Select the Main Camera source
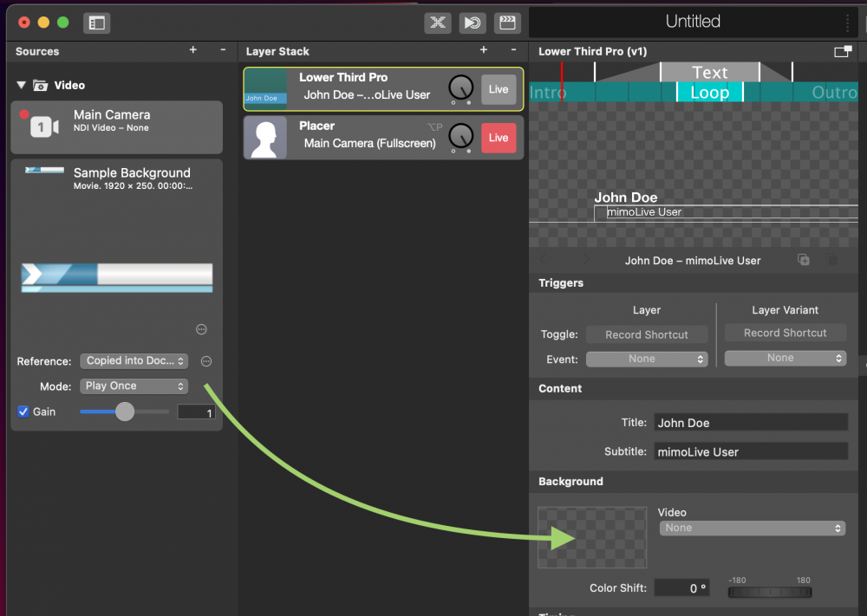867x616 pixels. (117, 127)
